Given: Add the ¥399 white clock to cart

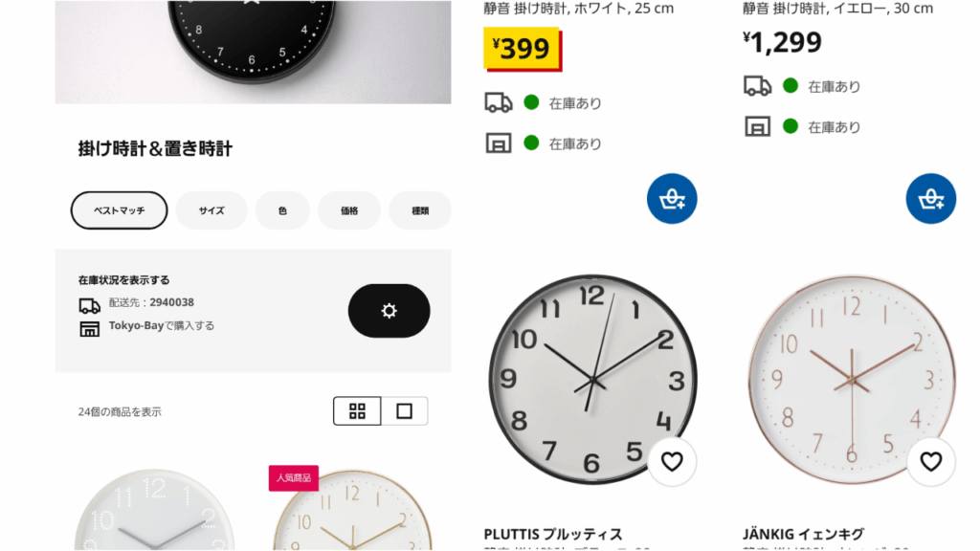Looking at the screenshot, I should (x=672, y=199).
